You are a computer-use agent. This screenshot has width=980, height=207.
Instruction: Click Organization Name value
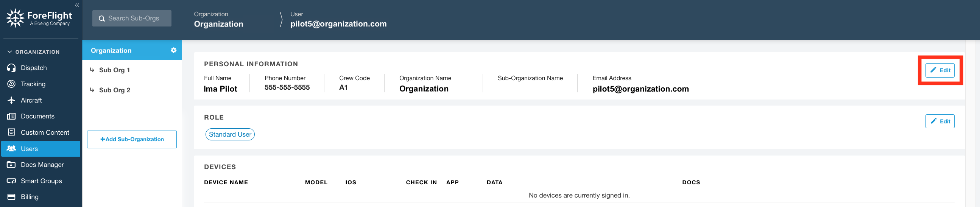(424, 89)
